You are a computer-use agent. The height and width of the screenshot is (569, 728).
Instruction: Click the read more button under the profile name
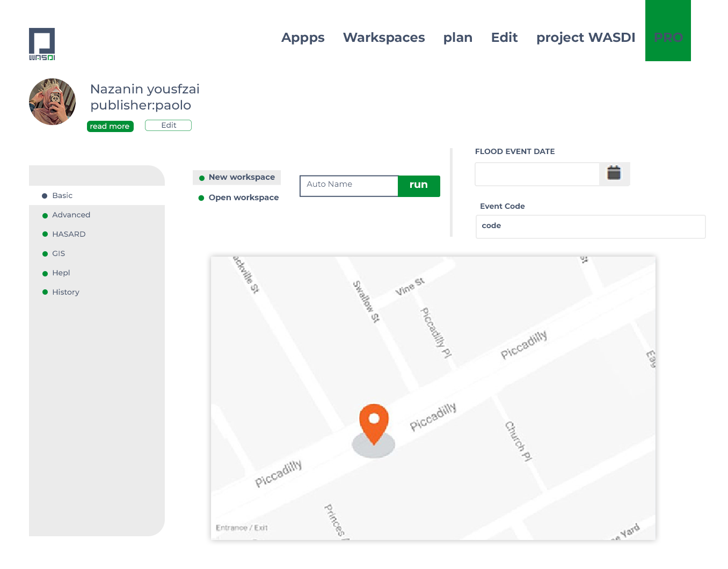point(110,126)
